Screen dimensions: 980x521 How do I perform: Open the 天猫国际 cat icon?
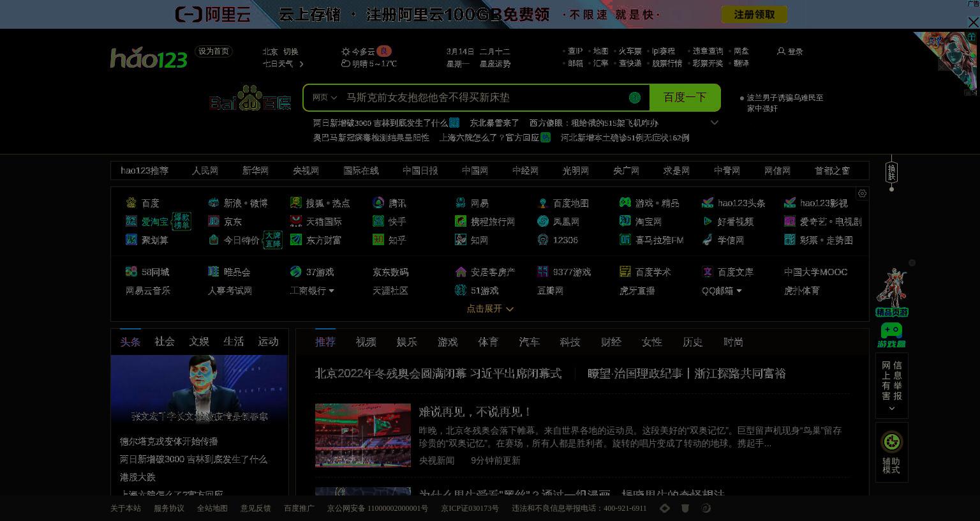click(x=295, y=222)
